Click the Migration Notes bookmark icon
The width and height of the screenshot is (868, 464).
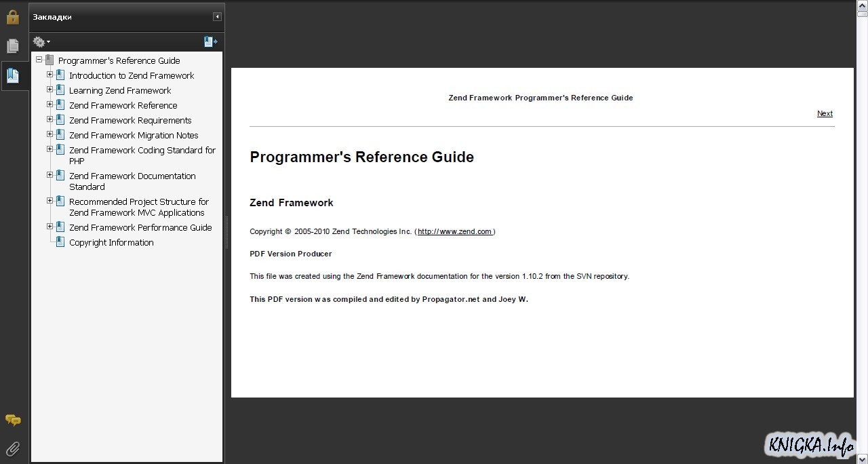coord(60,135)
